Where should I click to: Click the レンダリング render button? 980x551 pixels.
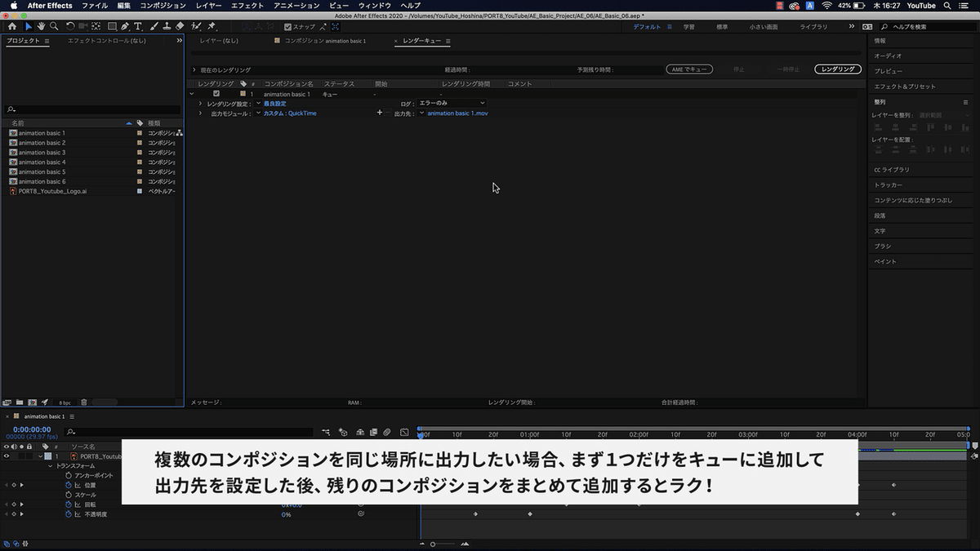tap(838, 69)
